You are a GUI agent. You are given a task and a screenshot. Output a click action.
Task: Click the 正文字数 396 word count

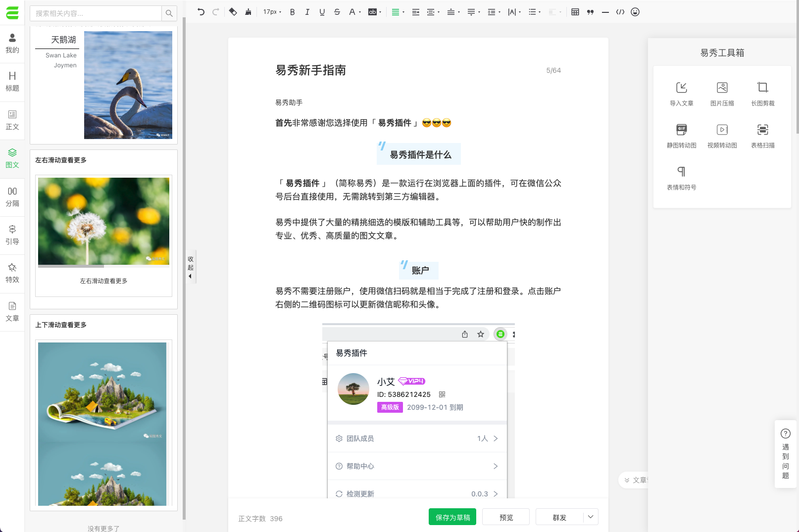point(260,519)
